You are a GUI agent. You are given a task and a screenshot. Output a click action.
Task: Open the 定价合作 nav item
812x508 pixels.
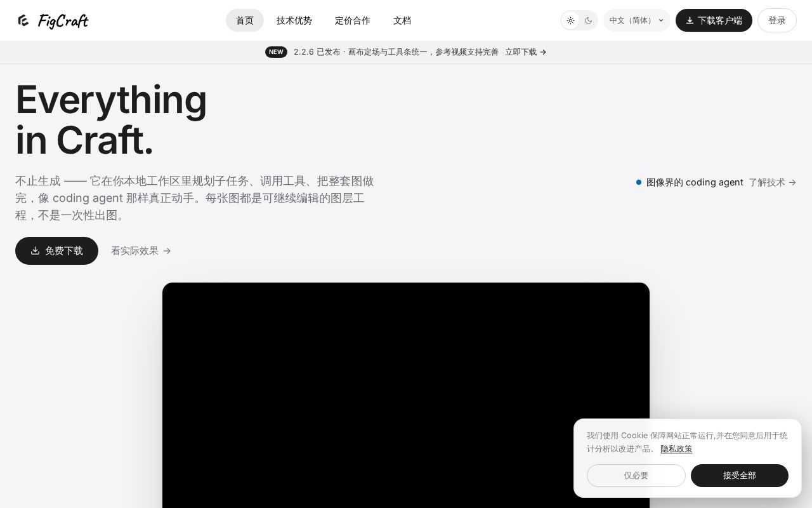[353, 20]
